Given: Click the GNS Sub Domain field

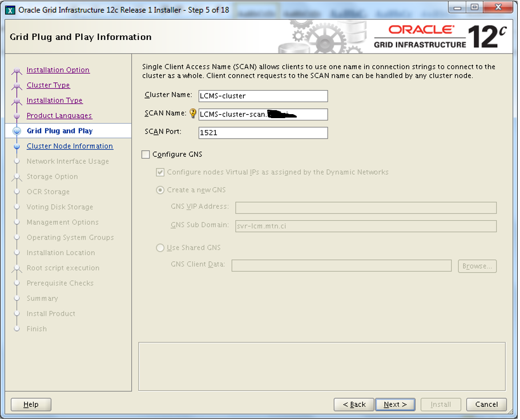Looking at the screenshot, I should pos(366,227).
